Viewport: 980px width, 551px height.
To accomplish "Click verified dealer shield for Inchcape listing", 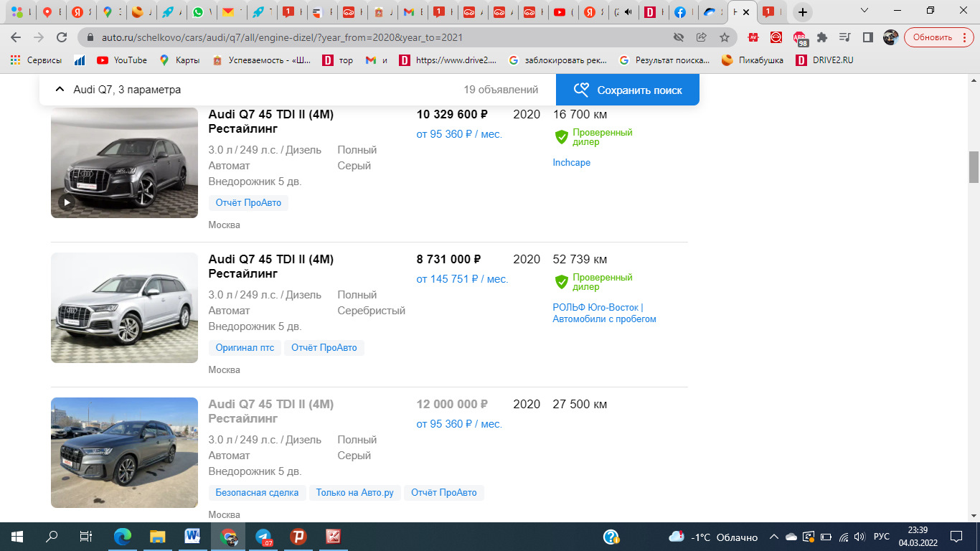I will tap(561, 137).
